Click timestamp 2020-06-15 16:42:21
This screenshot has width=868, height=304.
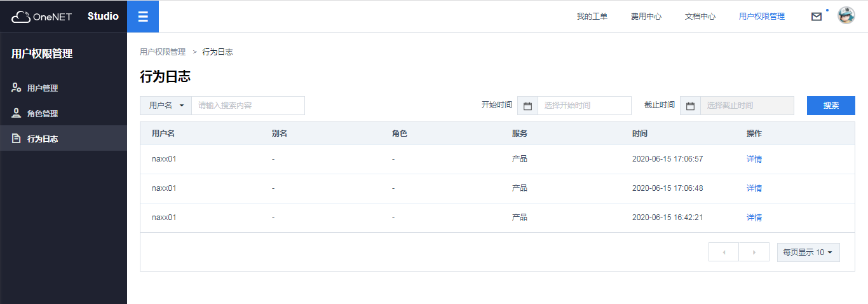point(668,218)
